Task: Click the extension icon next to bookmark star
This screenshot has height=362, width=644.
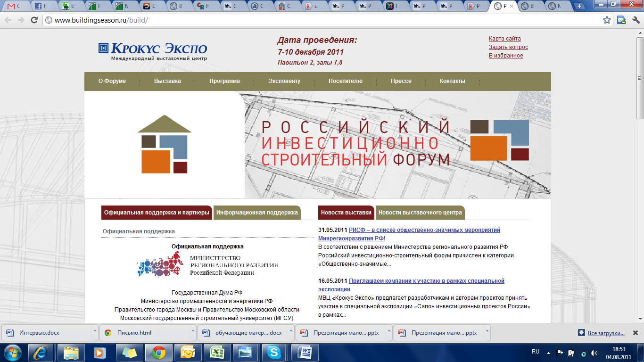Action: (x=621, y=20)
